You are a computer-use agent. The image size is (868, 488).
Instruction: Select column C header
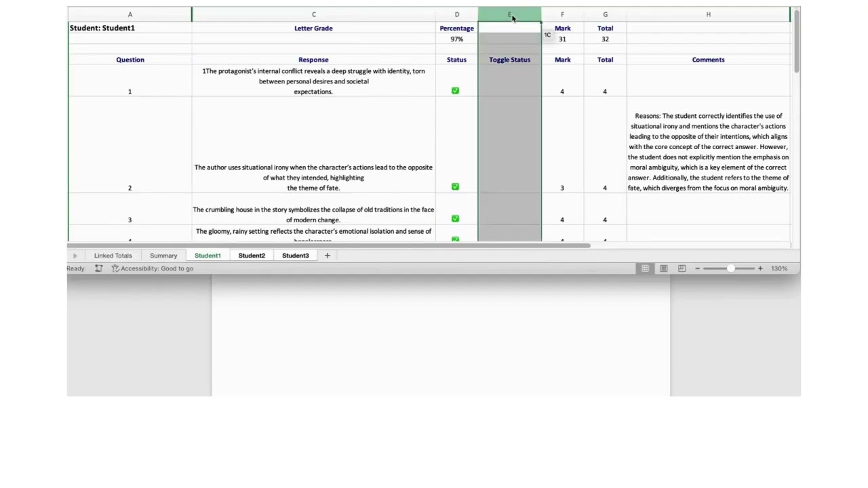314,14
